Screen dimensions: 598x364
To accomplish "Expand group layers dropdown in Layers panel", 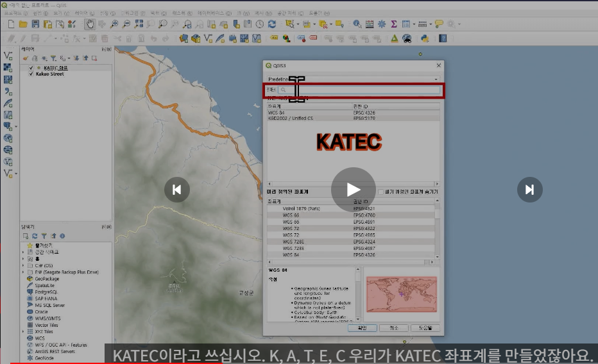I will point(69,58).
